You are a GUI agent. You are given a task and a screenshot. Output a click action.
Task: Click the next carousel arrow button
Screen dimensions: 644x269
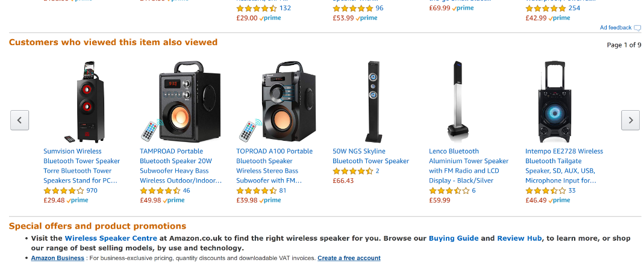[x=630, y=120]
